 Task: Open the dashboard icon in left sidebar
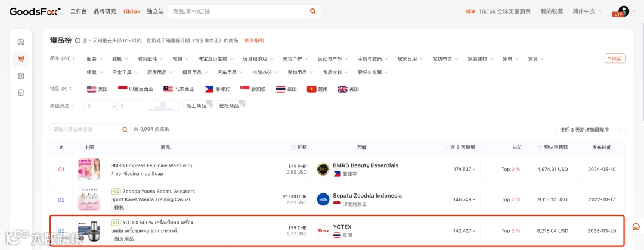pos(21,42)
